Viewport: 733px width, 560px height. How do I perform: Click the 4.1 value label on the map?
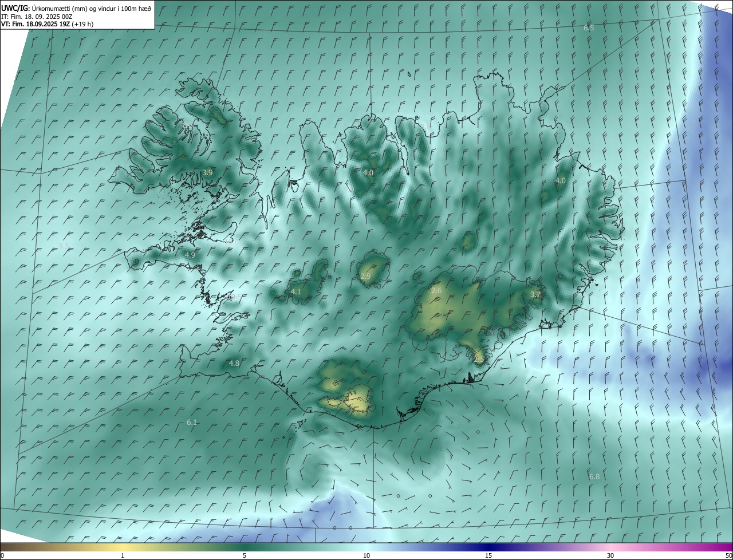coord(295,292)
